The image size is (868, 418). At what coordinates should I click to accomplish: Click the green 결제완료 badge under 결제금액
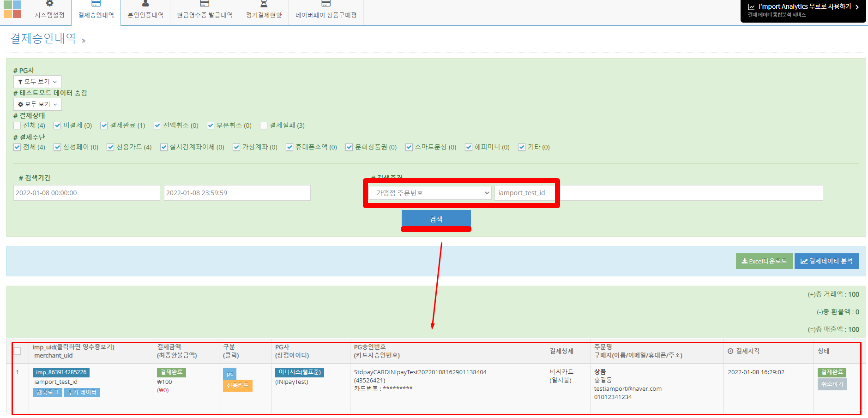tap(171, 372)
